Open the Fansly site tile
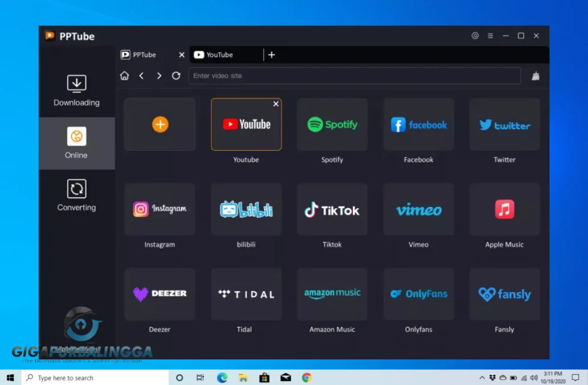 click(504, 295)
